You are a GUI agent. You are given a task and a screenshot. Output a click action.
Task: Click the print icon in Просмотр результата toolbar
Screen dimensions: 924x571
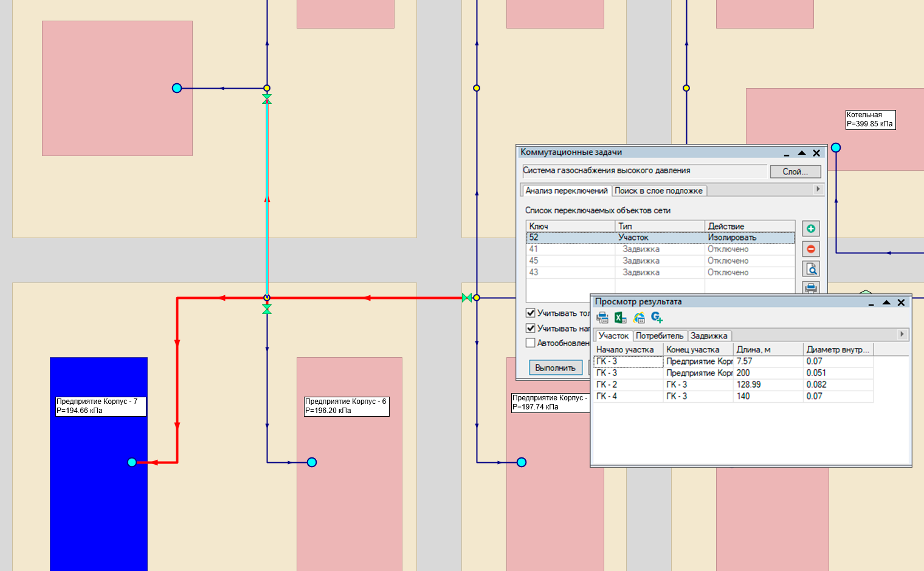point(602,318)
